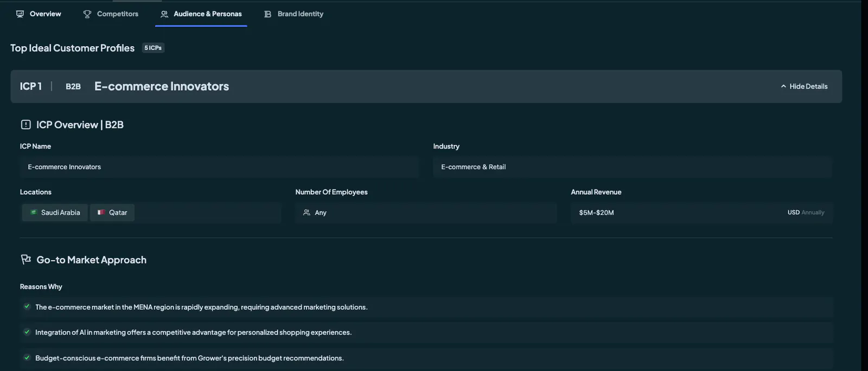Click the Reasons Why label
Screen dimensions: 868x371
pos(41,287)
